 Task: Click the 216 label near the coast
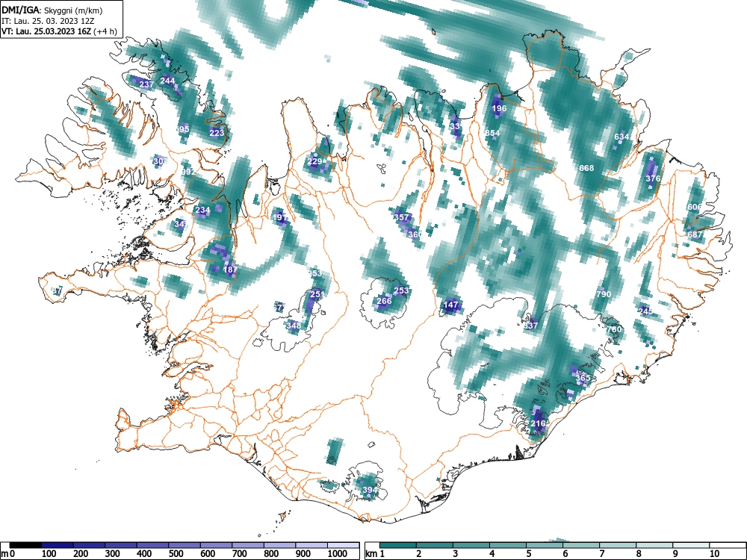coord(538,423)
